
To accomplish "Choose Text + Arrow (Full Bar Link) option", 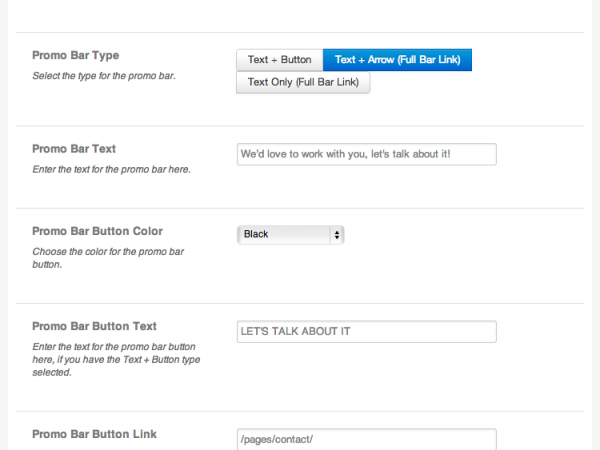I will (x=398, y=60).
